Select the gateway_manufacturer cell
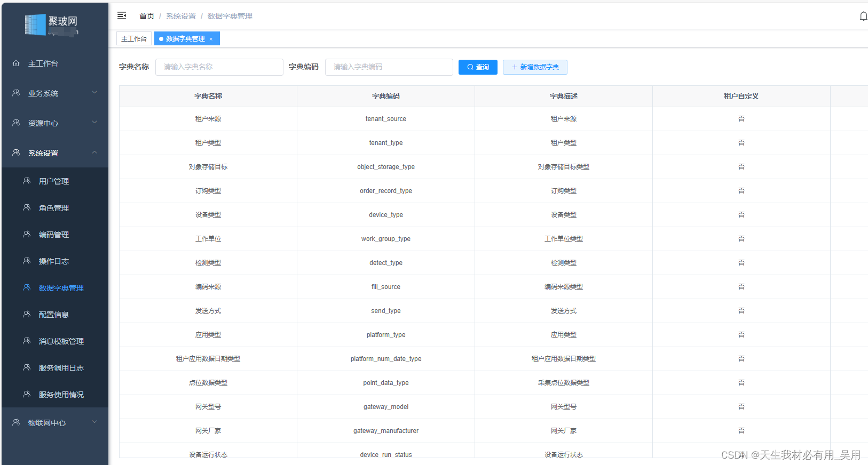Image resolution: width=868 pixels, height=465 pixels. click(x=386, y=431)
